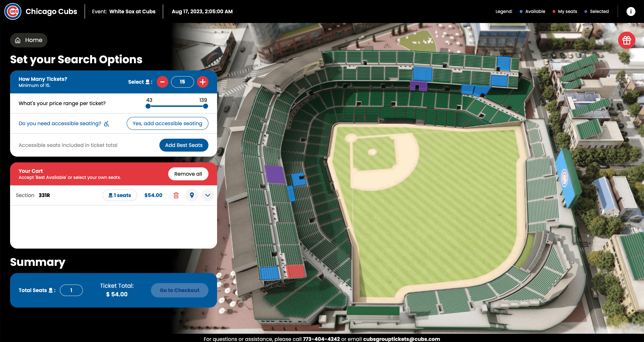
Task: Locate Section 331R with map pin icon
Action: (x=192, y=195)
